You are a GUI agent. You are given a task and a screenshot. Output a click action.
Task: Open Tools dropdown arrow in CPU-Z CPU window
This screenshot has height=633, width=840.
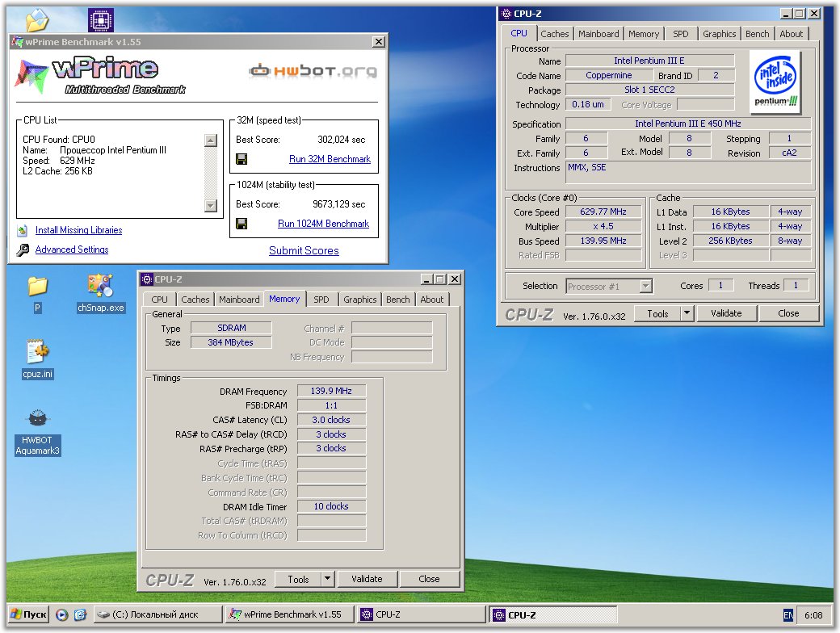tap(687, 313)
